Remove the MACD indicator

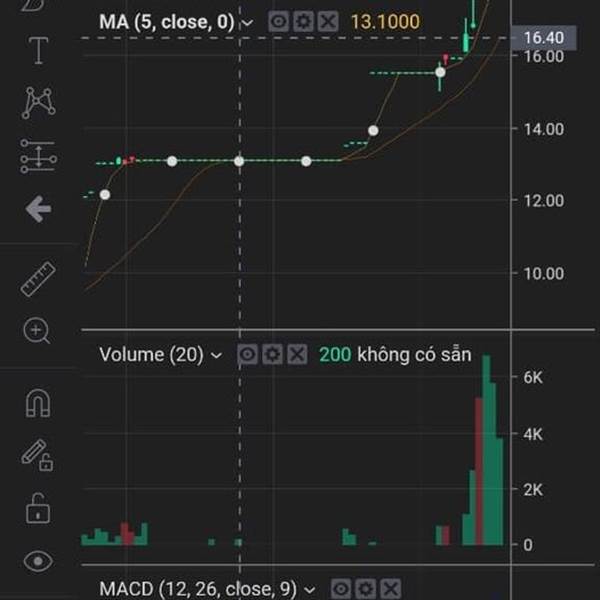(x=391, y=588)
